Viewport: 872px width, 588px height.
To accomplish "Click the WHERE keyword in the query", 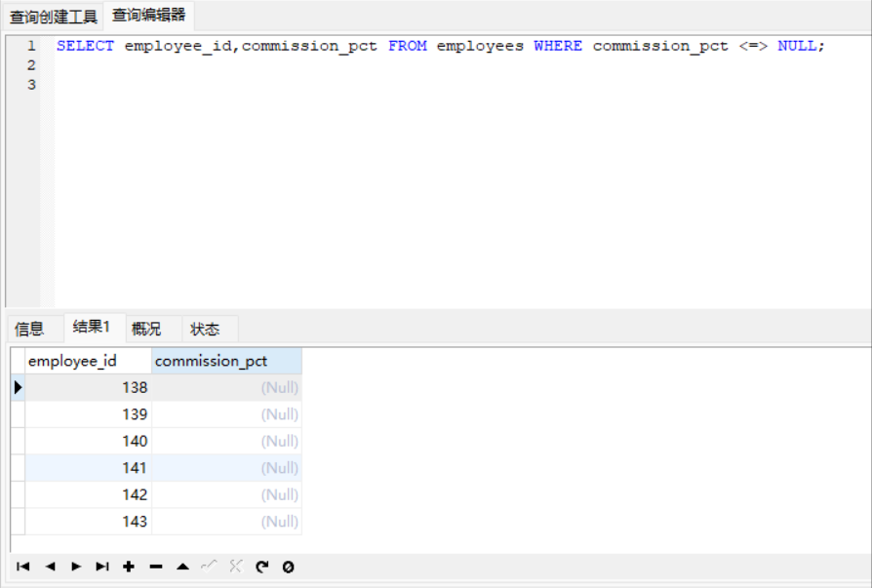I will (558, 46).
